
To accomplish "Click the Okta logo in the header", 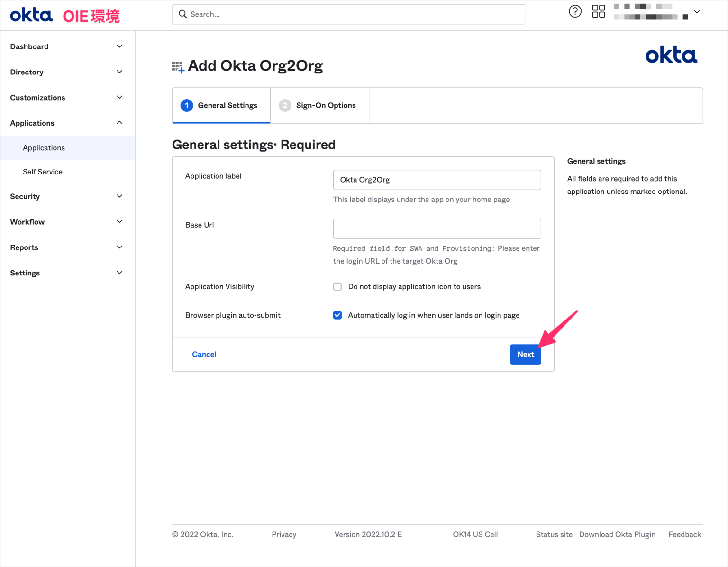I will click(x=30, y=15).
